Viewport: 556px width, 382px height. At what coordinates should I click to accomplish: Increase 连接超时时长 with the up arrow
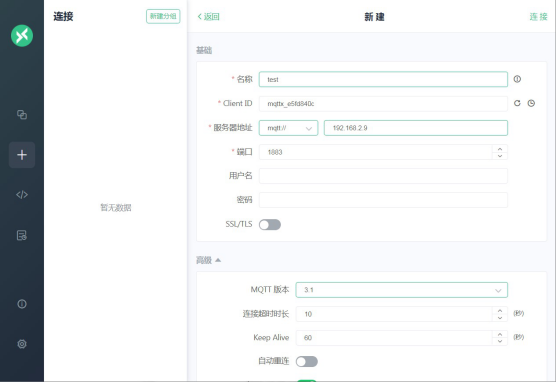(500, 310)
